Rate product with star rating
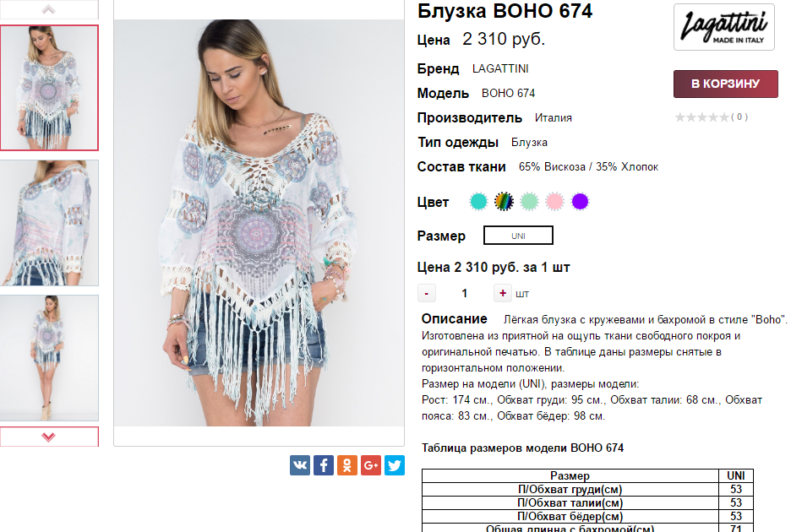 (701, 117)
